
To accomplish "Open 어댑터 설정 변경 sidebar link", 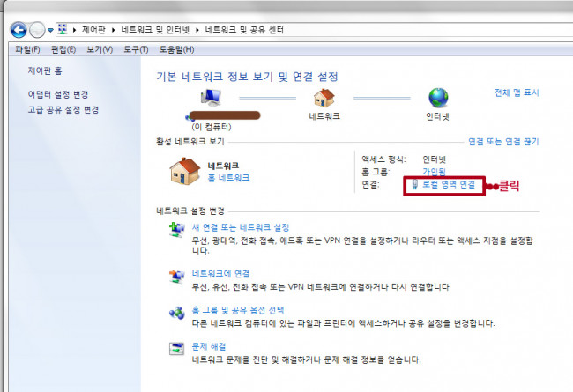I will point(58,94).
